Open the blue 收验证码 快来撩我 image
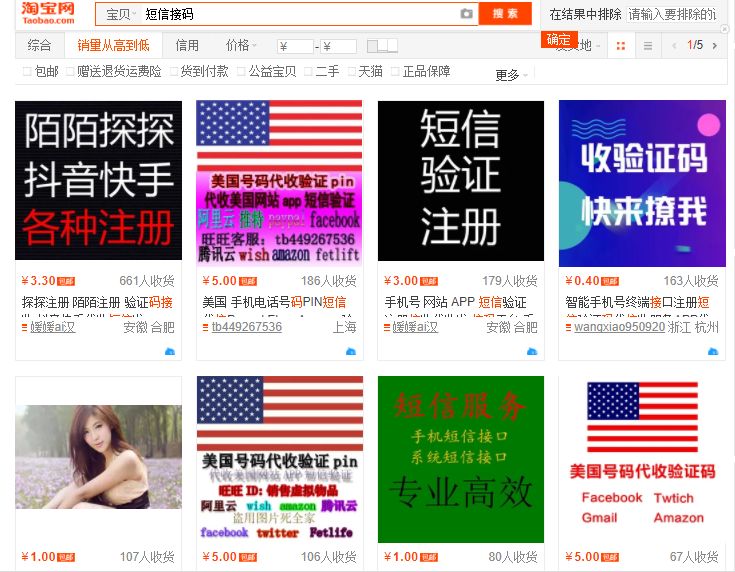The height and width of the screenshot is (572, 735). click(642, 183)
